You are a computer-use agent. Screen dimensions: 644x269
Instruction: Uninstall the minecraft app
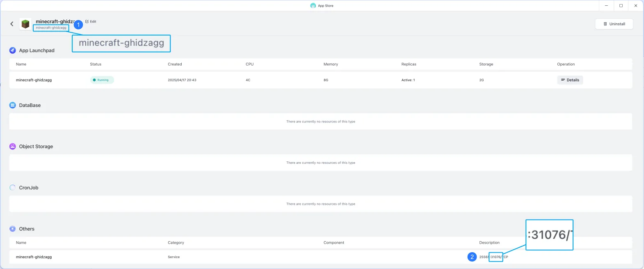(614, 24)
